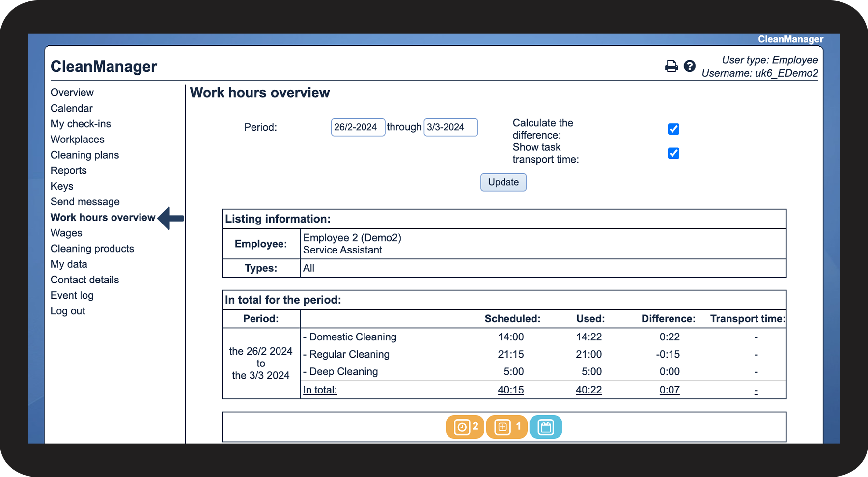868x477 pixels.
Task: Click the period end date field 3/3-2024
Action: click(450, 127)
